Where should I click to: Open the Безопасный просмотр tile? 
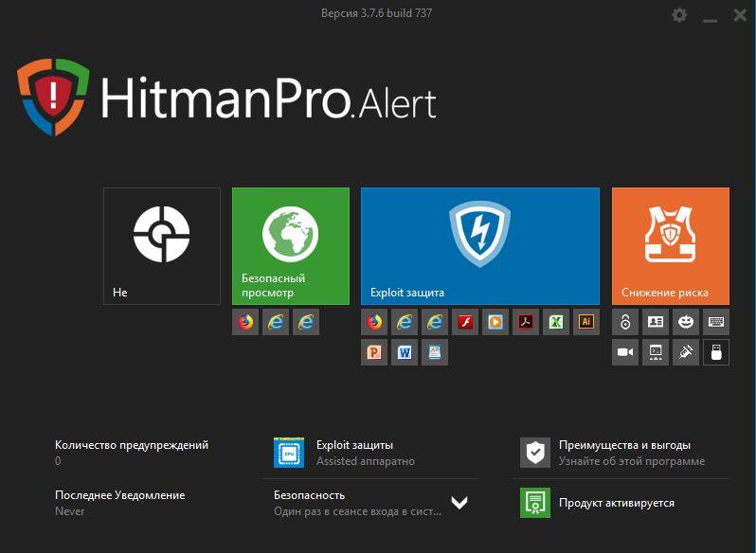291,245
